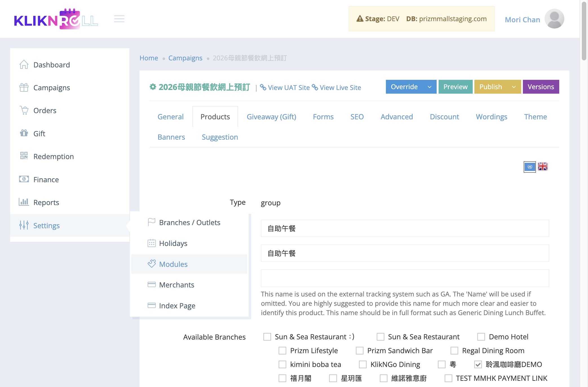588x387 pixels.
Task: Check the kimini boba tea checkbox
Action: tap(282, 364)
